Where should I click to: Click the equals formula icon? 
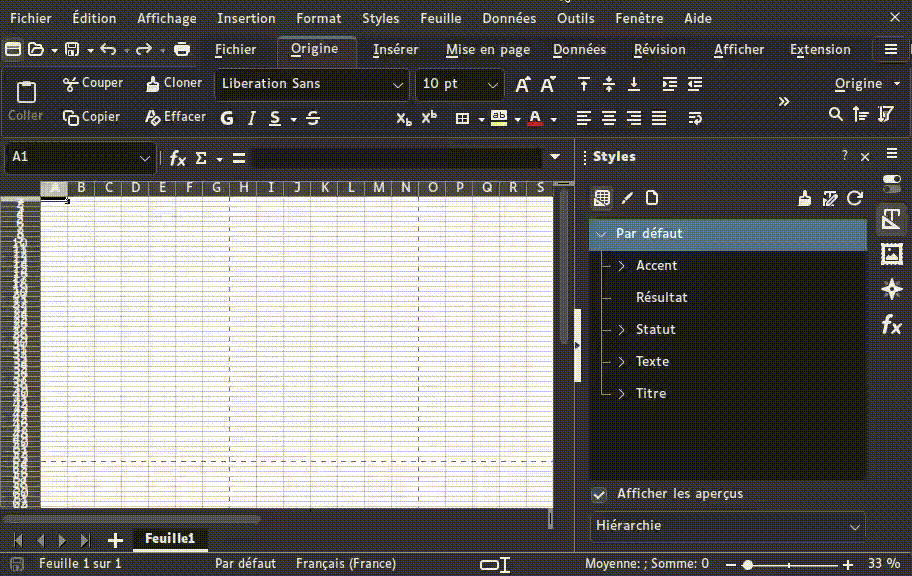[x=239, y=158]
